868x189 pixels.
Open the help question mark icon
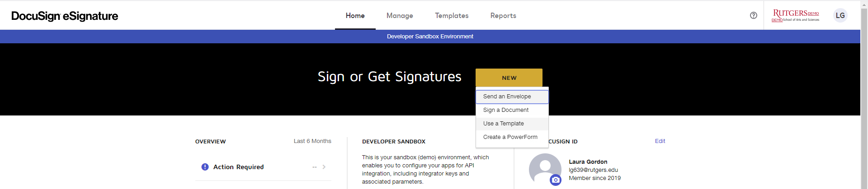[753, 15]
